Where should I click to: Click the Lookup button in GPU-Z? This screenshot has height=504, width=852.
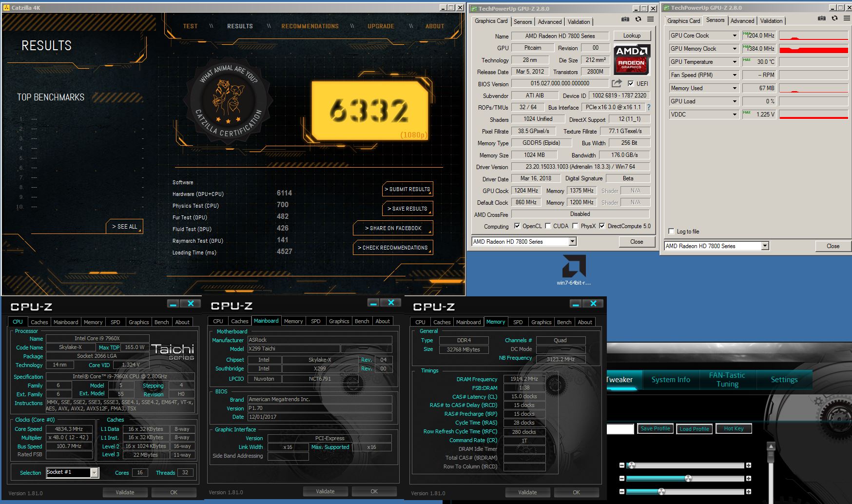tap(632, 36)
